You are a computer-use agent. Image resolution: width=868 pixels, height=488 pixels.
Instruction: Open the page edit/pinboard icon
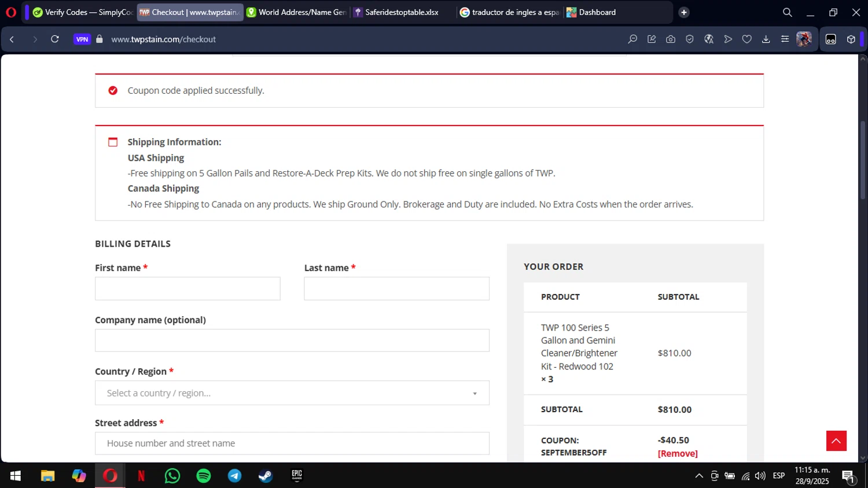tap(652, 39)
